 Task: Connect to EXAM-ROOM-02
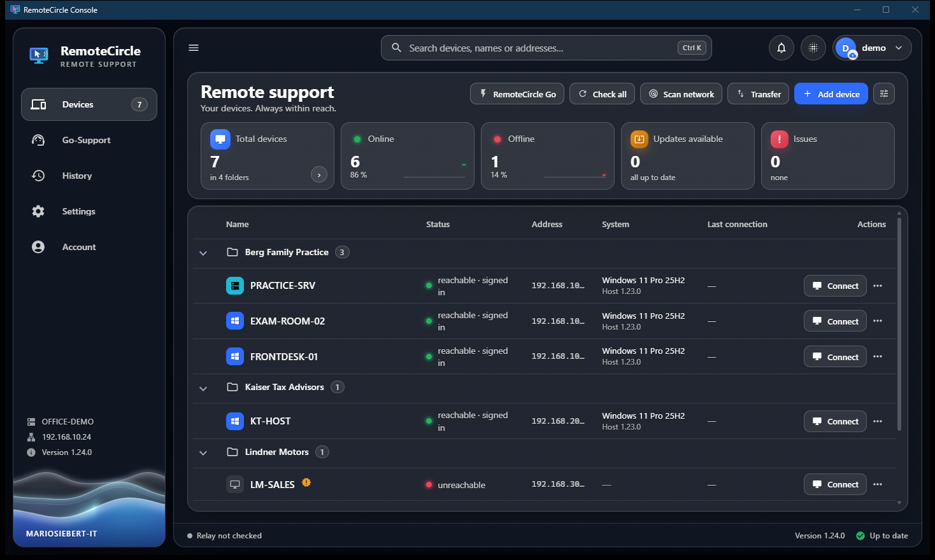(835, 321)
